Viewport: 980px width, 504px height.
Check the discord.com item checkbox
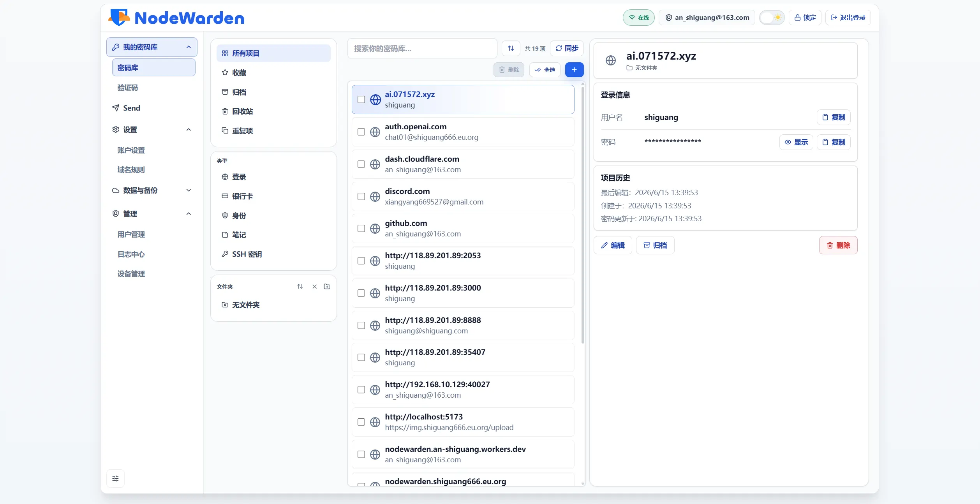point(361,197)
